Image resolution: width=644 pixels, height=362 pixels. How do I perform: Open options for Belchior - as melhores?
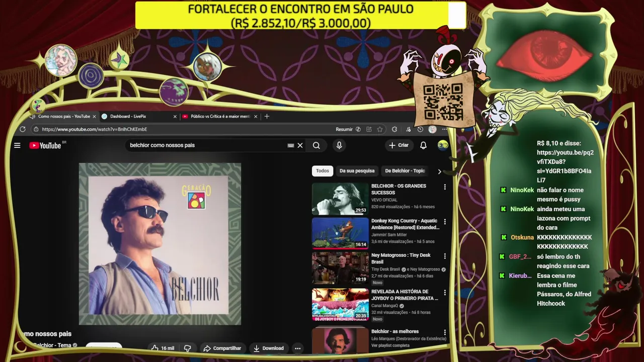tap(445, 332)
